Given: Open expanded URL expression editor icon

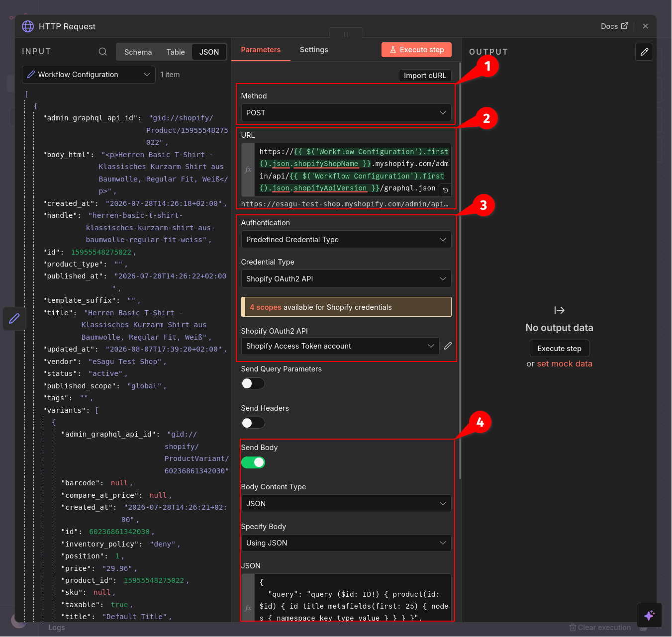Looking at the screenshot, I should coord(445,190).
